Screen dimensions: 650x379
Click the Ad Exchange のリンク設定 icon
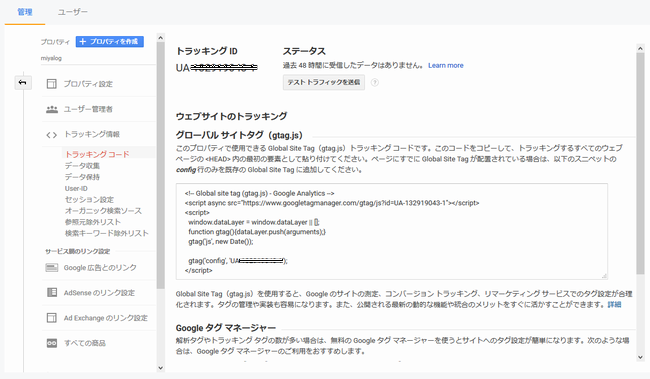(51, 318)
